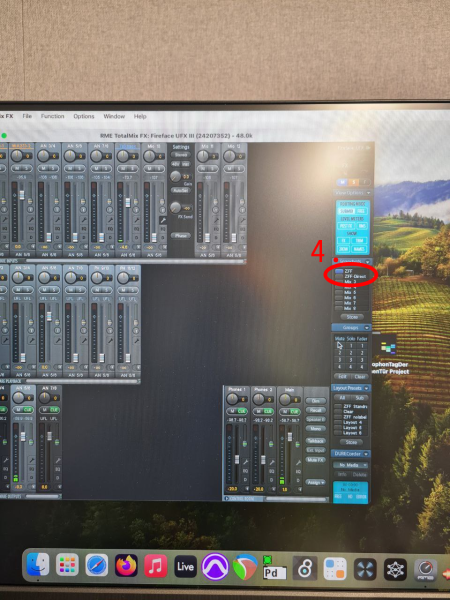Open the Music app in the dock

pos(155,566)
